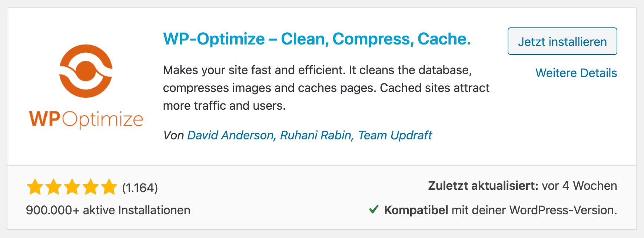Visit author Ruhani Rabin's link

316,135
